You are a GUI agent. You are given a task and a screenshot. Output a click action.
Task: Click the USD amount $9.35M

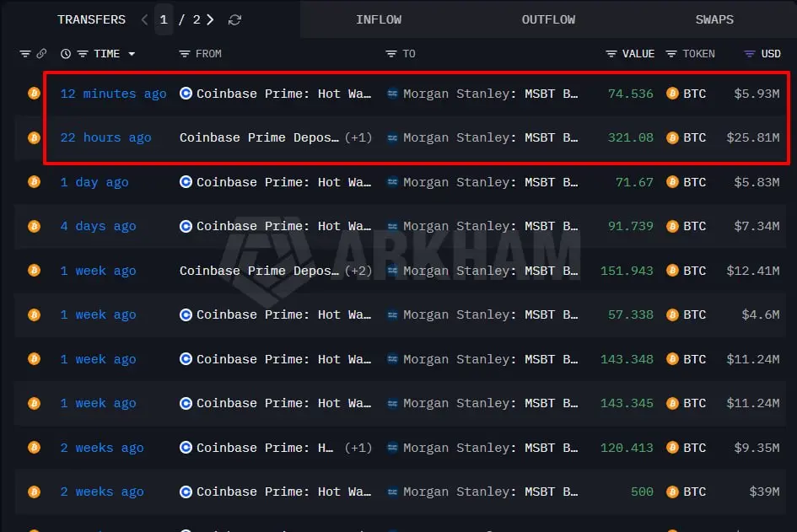(757, 448)
